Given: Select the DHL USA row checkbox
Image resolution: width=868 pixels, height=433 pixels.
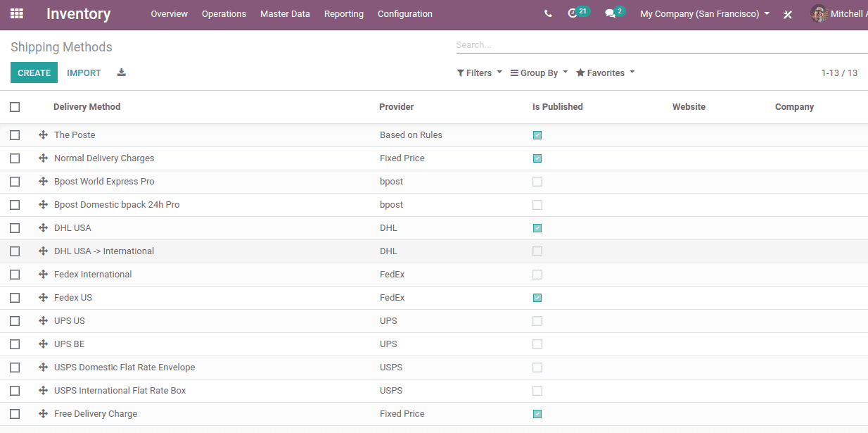Looking at the screenshot, I should (15, 228).
